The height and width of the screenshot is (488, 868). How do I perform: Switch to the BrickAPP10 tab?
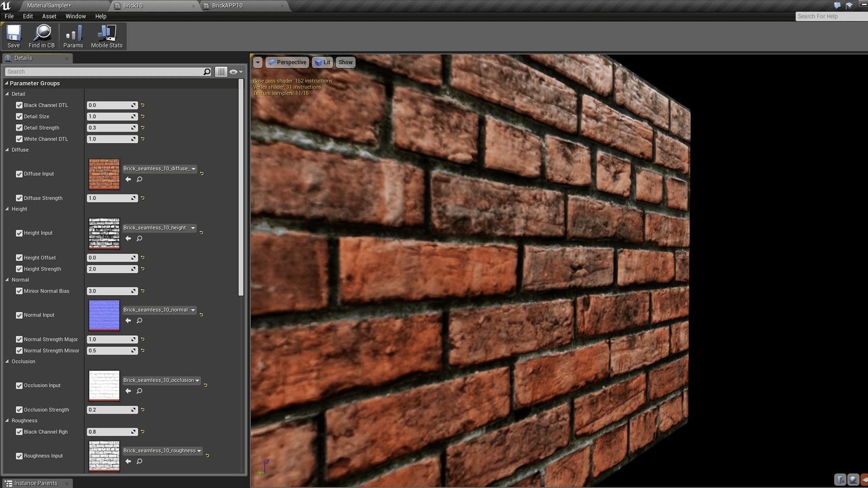pos(244,5)
